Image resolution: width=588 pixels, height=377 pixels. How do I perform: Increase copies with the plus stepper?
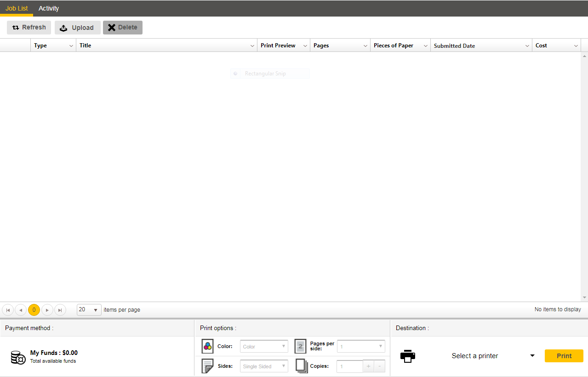click(368, 366)
